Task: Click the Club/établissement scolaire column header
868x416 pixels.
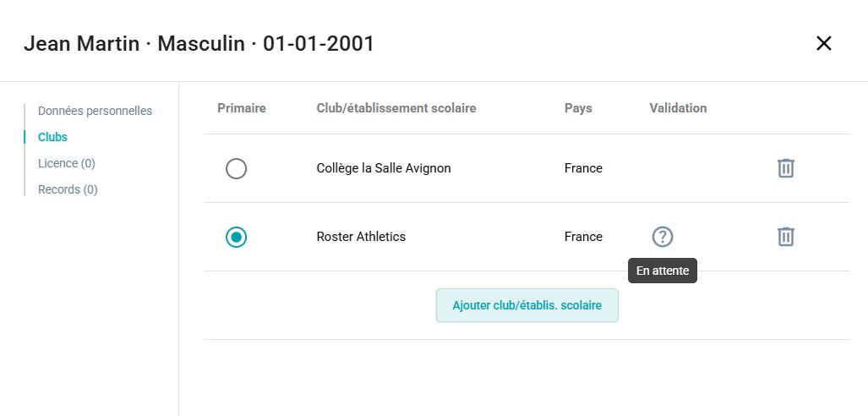Action: click(x=396, y=108)
